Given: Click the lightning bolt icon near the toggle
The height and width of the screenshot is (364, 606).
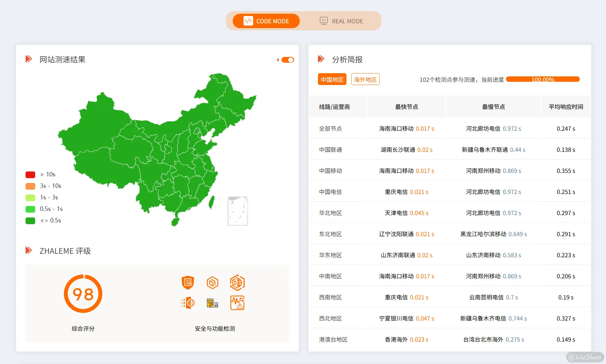Looking at the screenshot, I should 277,59.
